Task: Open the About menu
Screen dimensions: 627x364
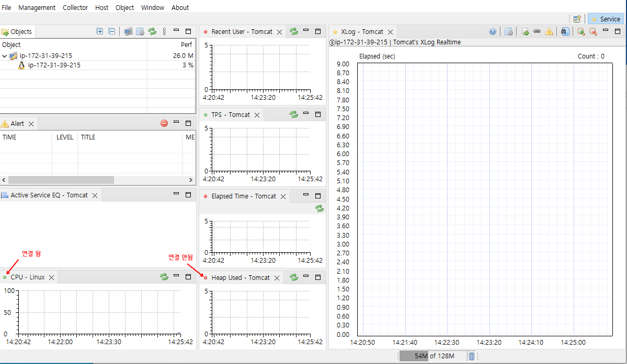Action: click(x=180, y=7)
